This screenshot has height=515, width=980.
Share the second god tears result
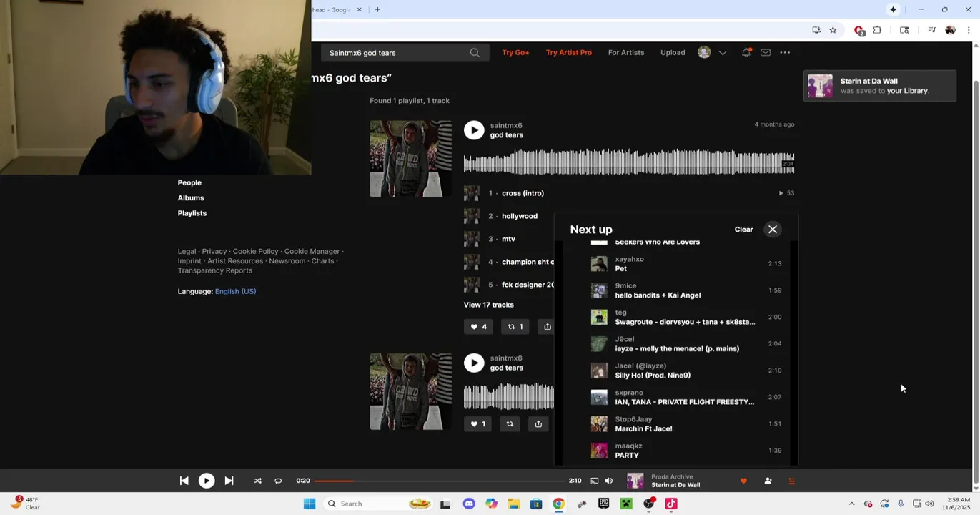(x=538, y=424)
